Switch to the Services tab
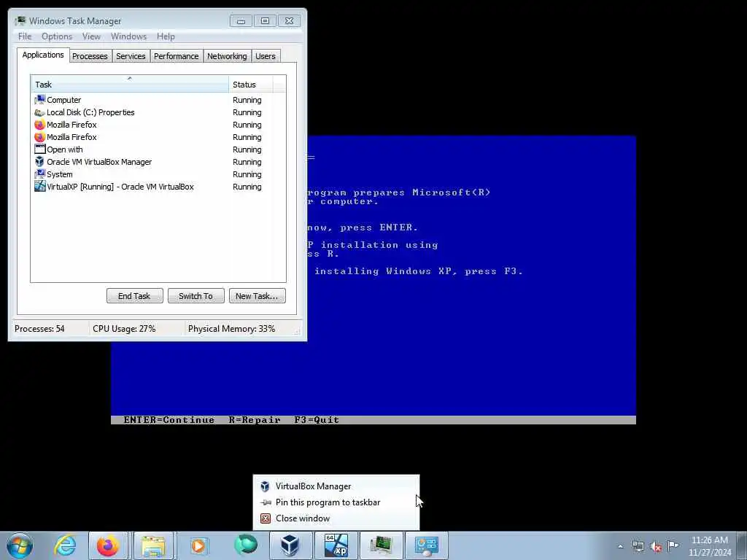The image size is (747, 560). (x=131, y=56)
